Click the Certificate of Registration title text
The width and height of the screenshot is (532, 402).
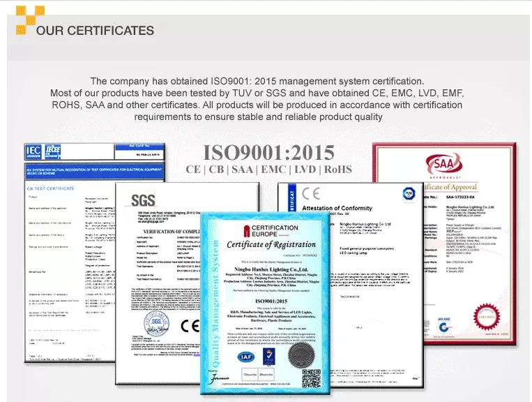click(271, 244)
